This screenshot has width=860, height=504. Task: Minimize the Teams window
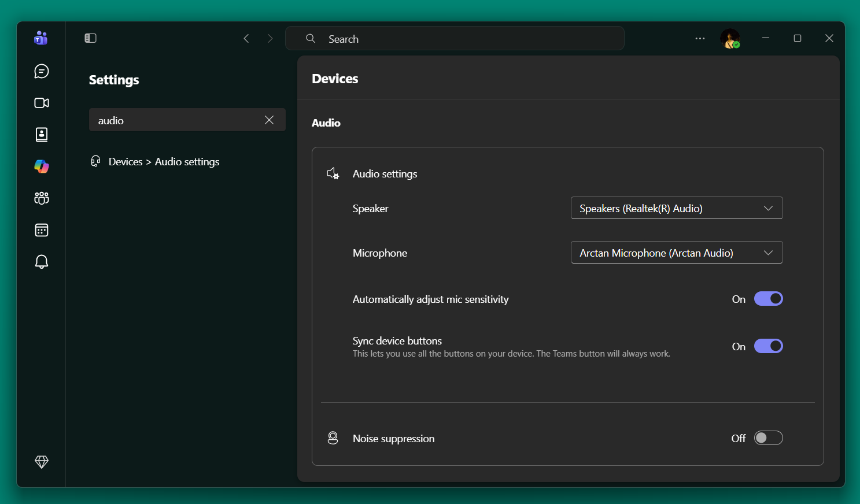click(x=766, y=38)
